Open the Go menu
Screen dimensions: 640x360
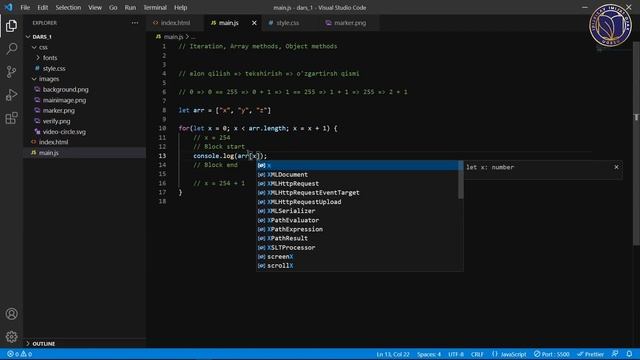[x=113, y=7]
